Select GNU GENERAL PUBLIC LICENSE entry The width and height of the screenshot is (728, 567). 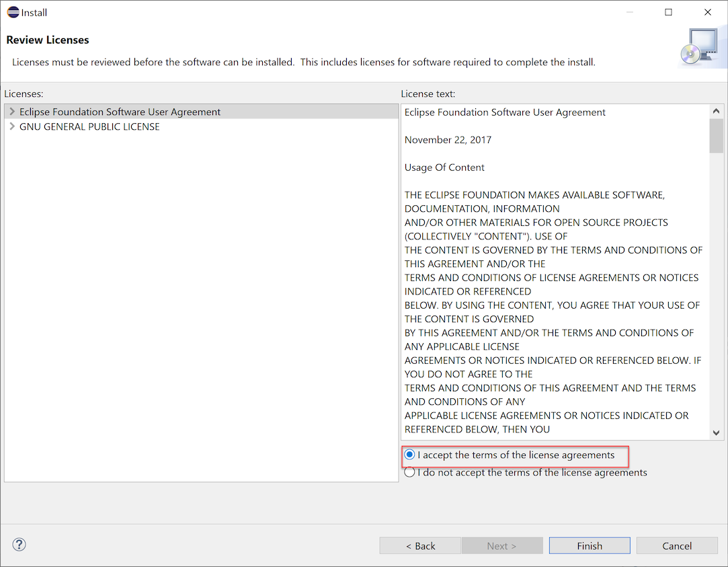89,127
